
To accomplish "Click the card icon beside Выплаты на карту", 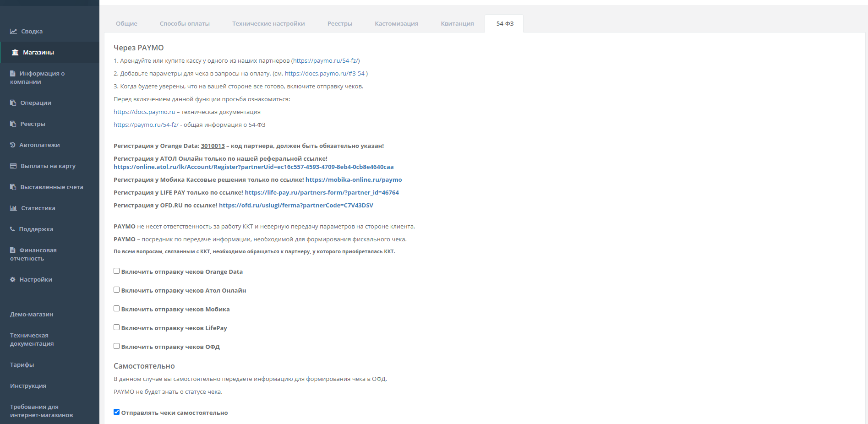I will click(13, 166).
